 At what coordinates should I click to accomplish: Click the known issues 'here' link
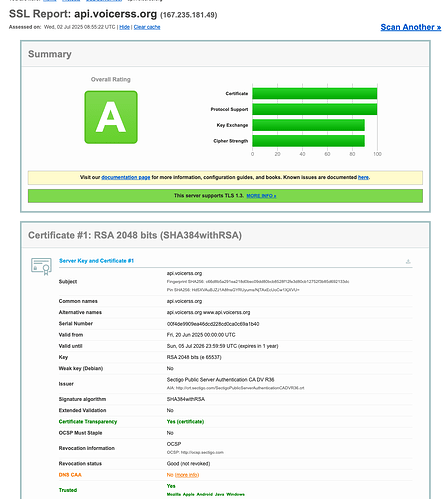[363, 177]
